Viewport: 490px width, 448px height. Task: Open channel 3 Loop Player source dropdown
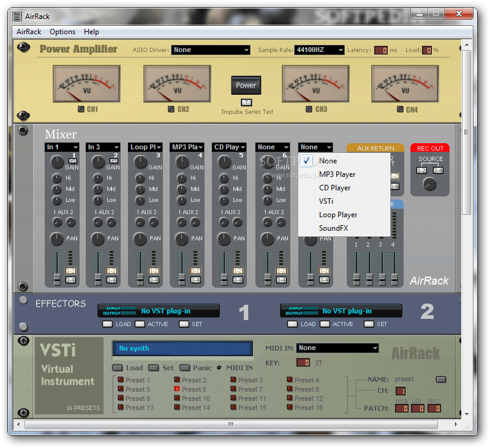click(x=145, y=147)
